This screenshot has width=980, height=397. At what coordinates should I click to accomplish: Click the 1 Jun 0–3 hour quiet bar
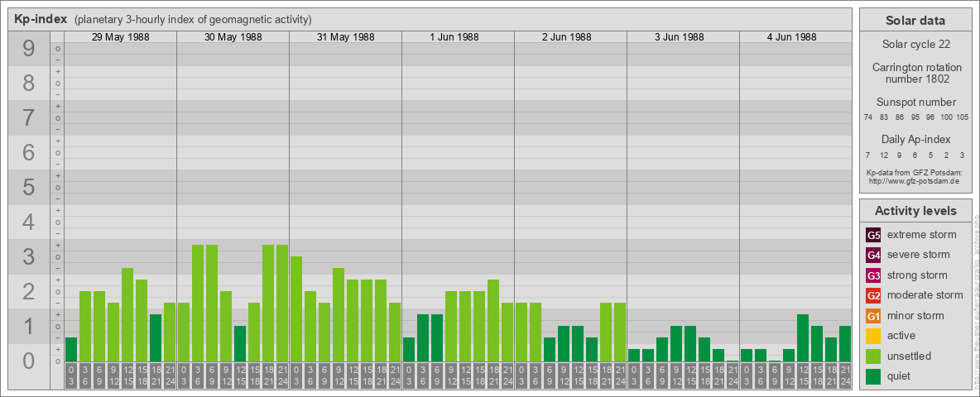click(409, 350)
